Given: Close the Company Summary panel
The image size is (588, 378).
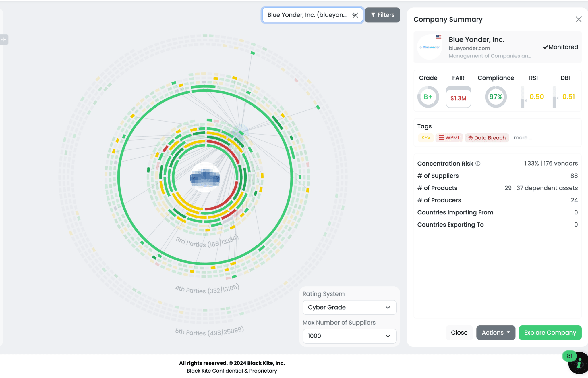Looking at the screenshot, I should (x=579, y=19).
